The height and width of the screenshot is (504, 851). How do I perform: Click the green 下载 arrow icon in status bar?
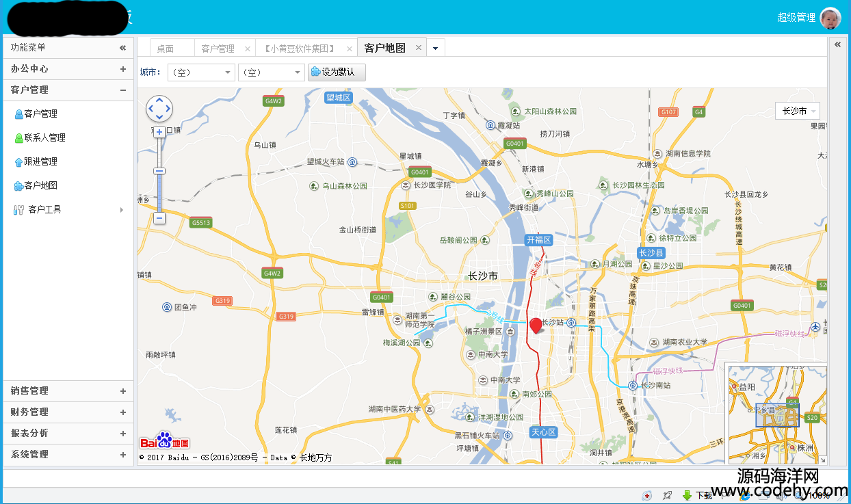tap(688, 495)
